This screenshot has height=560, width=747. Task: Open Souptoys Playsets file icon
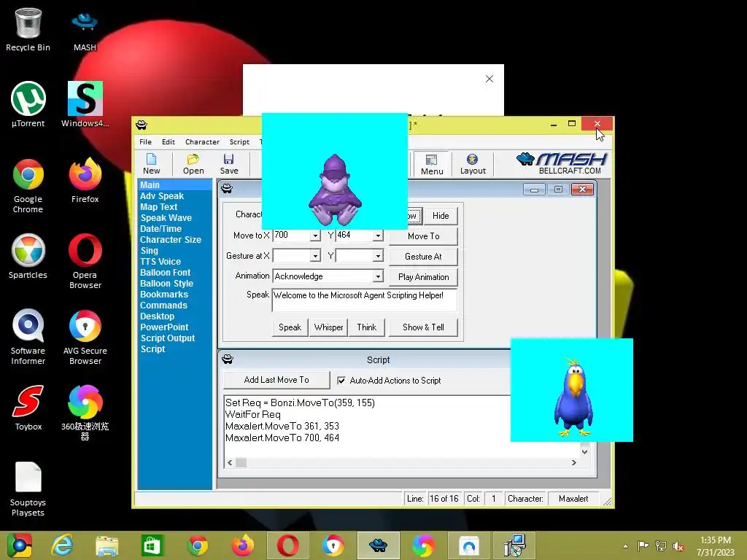coord(28,489)
